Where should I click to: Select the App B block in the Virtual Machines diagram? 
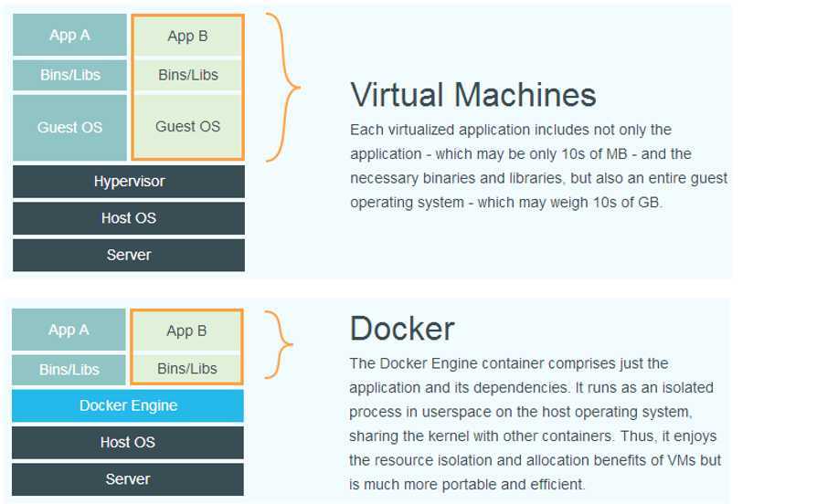pos(187,36)
